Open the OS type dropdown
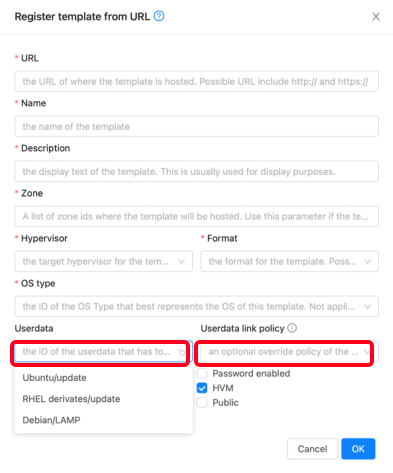Image resolution: width=393 pixels, height=473 pixels. coord(196,306)
